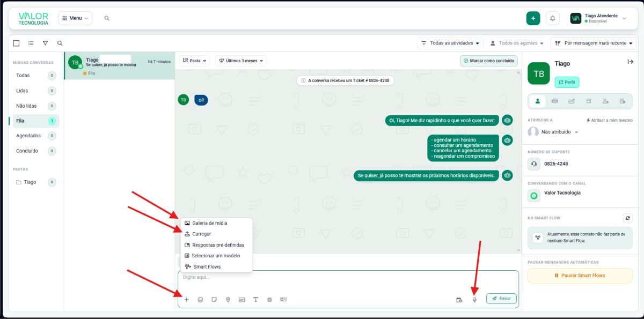Click the Smart Flow refresh icon
644x319 pixels.
[628, 218]
